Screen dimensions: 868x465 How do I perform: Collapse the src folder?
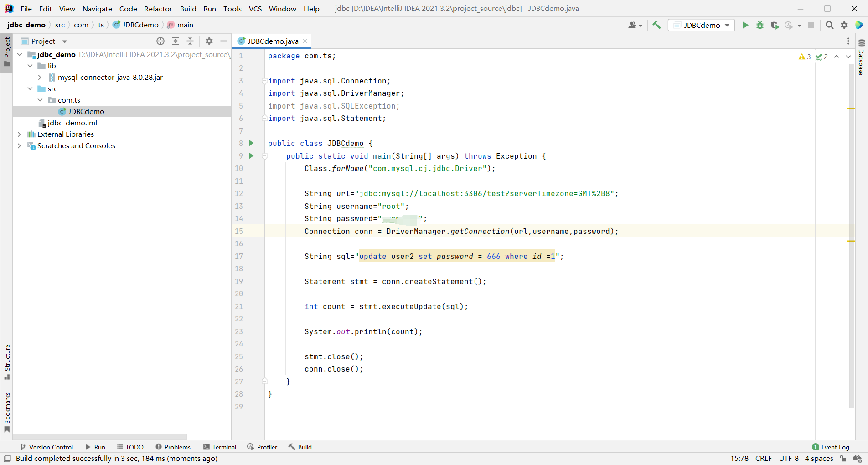30,88
